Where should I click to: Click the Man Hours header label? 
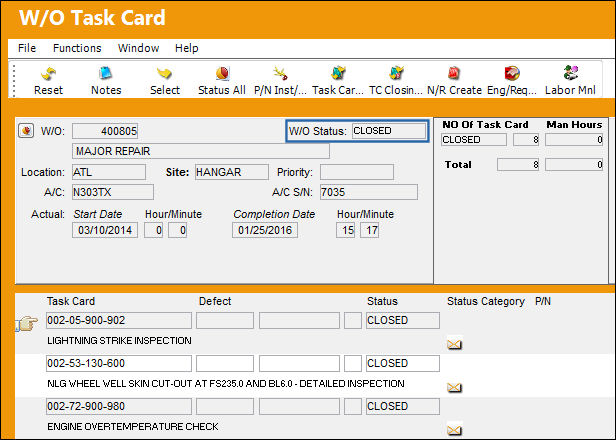click(574, 125)
